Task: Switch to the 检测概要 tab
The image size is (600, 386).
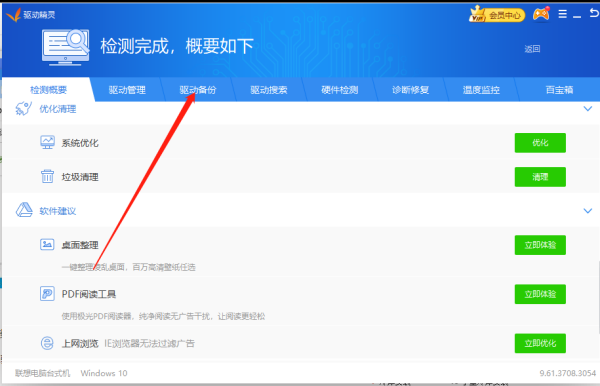Action: pyautogui.click(x=48, y=90)
